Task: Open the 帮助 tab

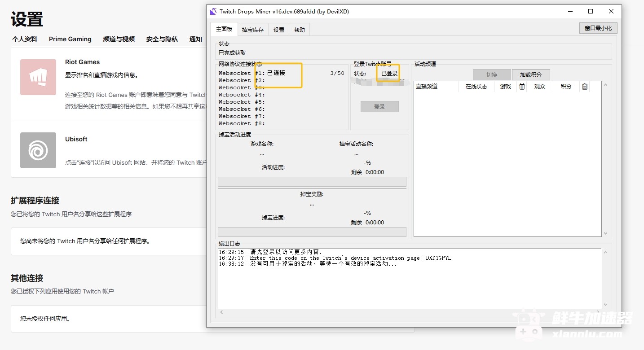Action: (x=300, y=30)
